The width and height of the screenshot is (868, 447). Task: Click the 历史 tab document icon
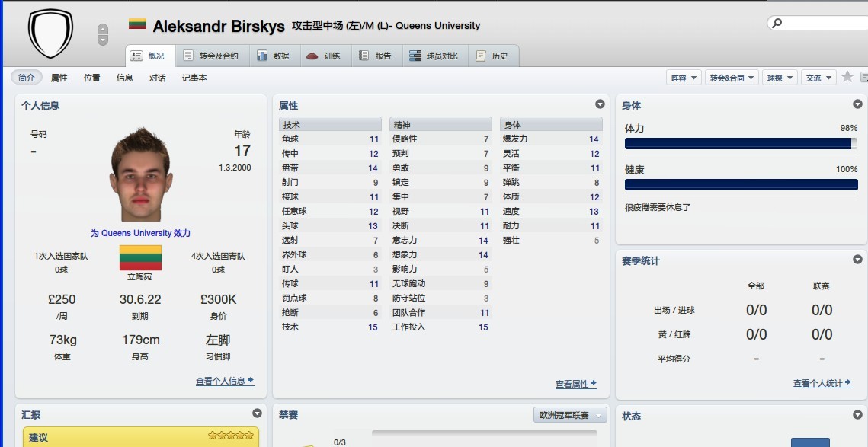[x=481, y=56]
